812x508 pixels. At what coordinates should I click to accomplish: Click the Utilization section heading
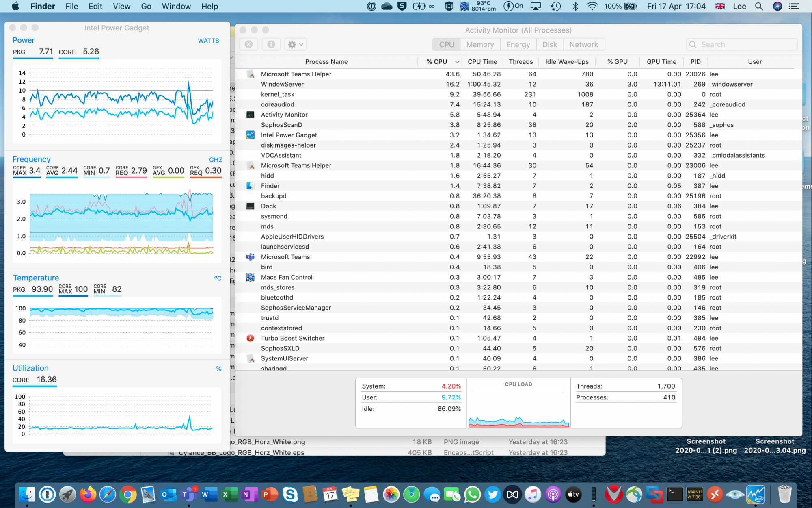(x=30, y=368)
